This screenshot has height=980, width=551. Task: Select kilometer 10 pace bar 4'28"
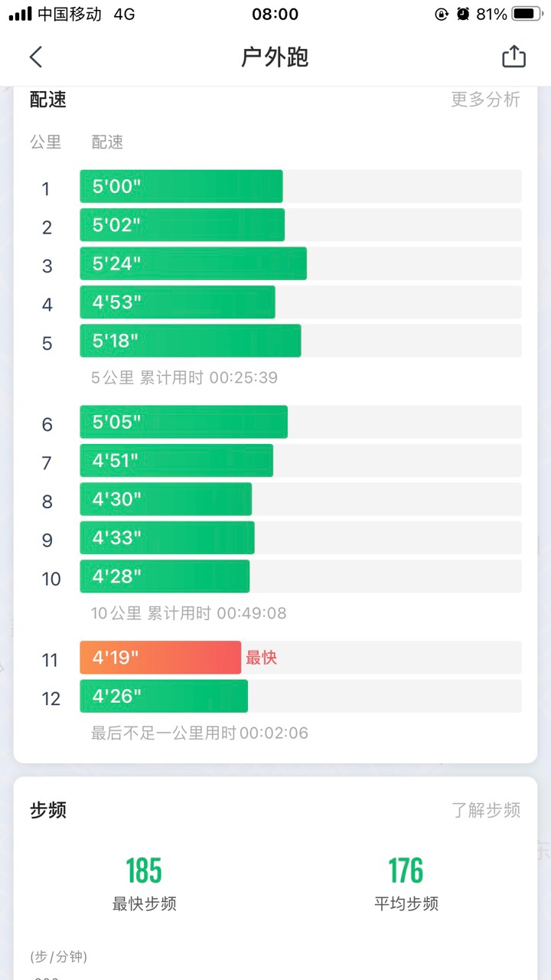click(x=165, y=576)
